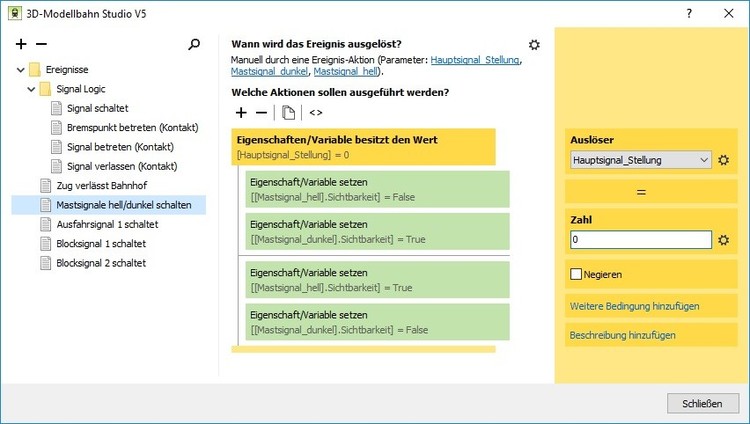The width and height of the screenshot is (750, 424).
Task: Open help with the question mark
Action: (689, 13)
